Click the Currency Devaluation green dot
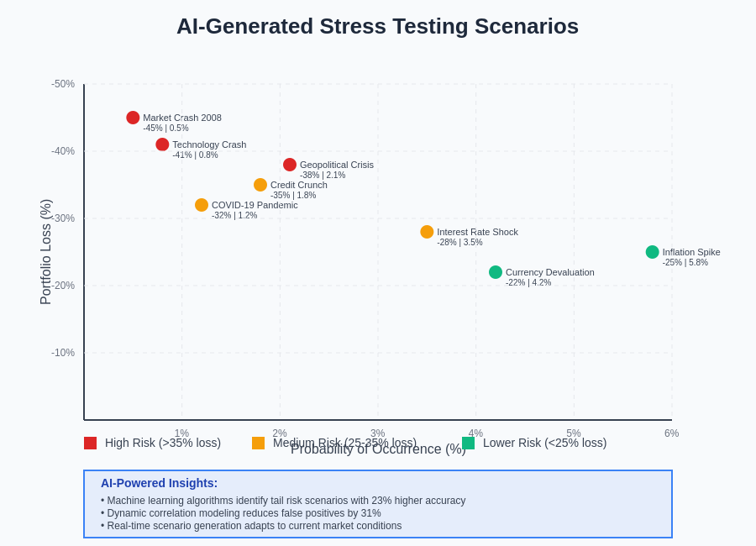Screen dimensions: 756x546 [496, 272]
